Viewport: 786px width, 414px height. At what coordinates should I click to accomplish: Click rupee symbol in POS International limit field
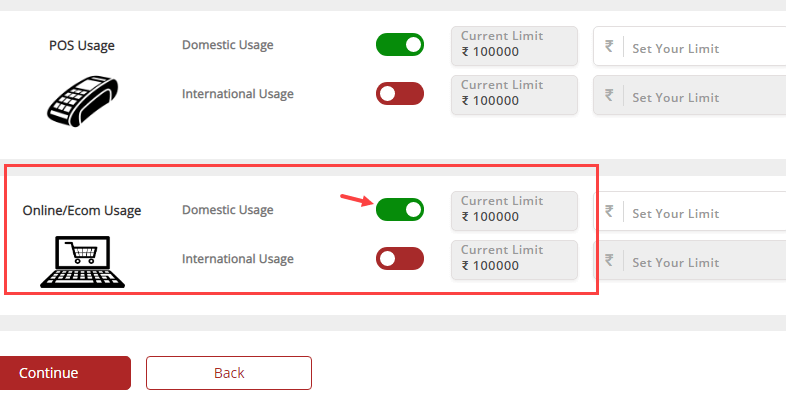click(x=609, y=95)
